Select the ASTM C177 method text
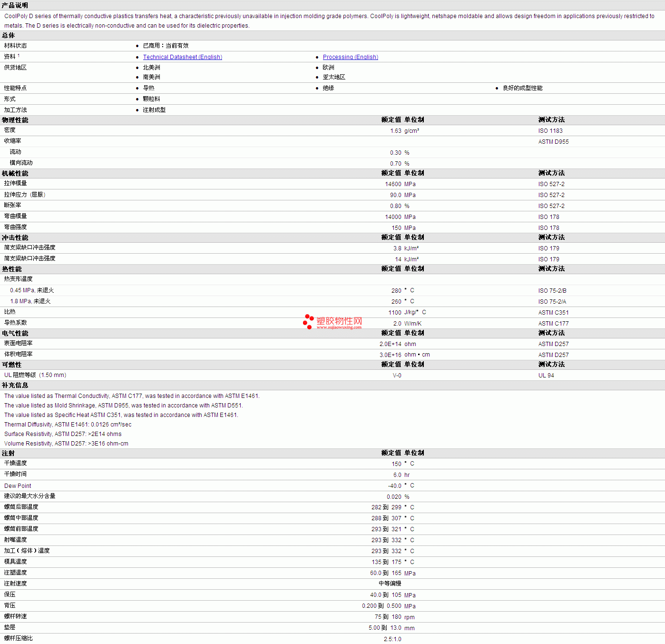This screenshot has width=665, height=644. [x=554, y=324]
